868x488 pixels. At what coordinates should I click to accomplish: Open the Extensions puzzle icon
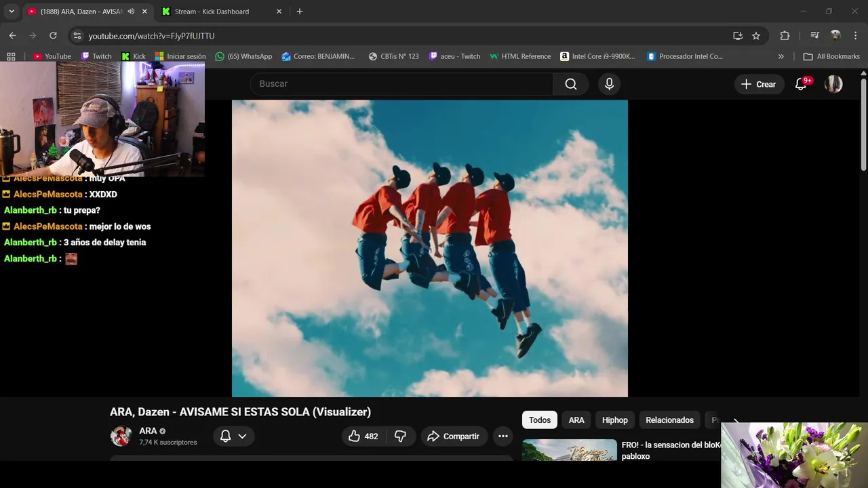[785, 36]
